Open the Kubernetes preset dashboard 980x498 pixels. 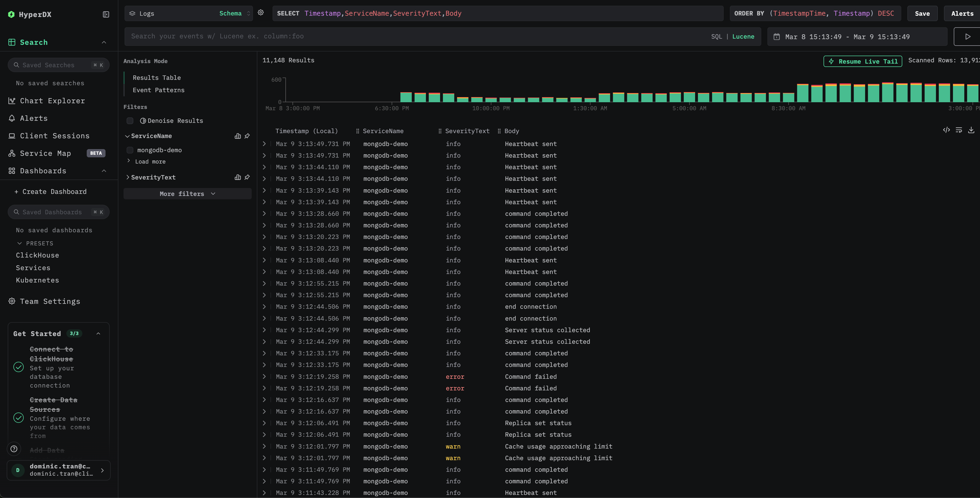coord(37,280)
